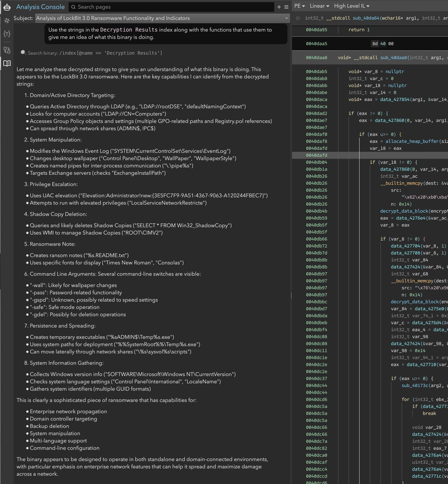Open the robot assistant sidebar icon
The image size is (448, 484).
[7, 7]
